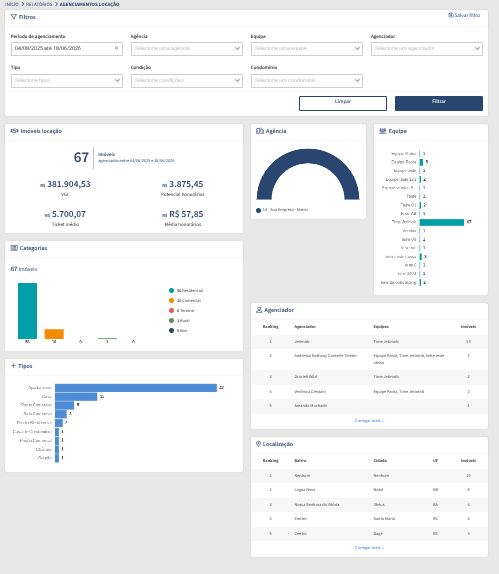The width and height of the screenshot is (499, 574).
Task: Toggle the Residencial legend entry
Action: coord(186,290)
